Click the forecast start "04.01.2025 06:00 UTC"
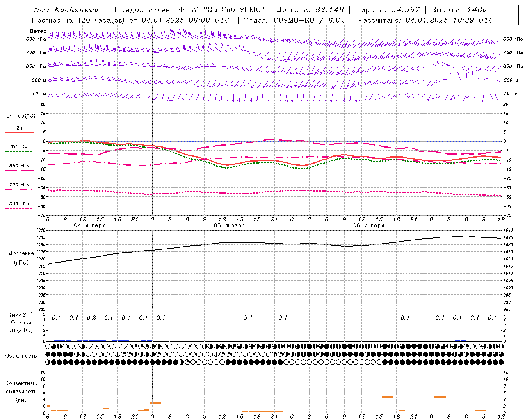This screenshot has height=420, width=525. point(185,20)
